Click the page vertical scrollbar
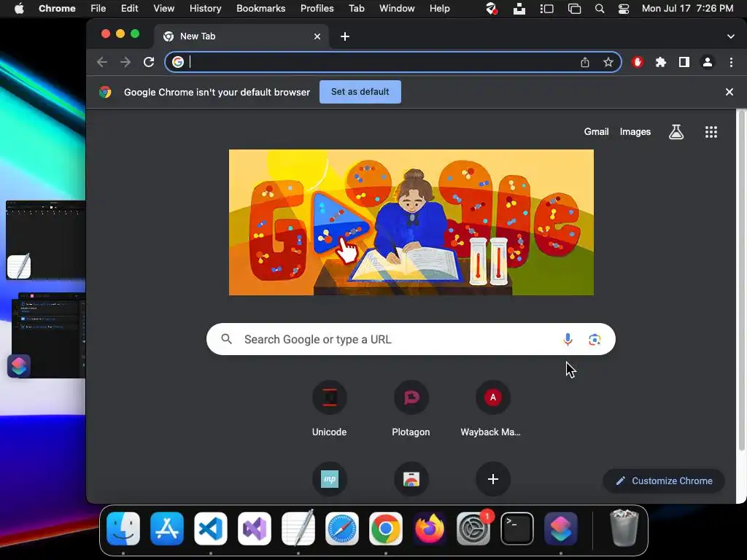 point(741,281)
